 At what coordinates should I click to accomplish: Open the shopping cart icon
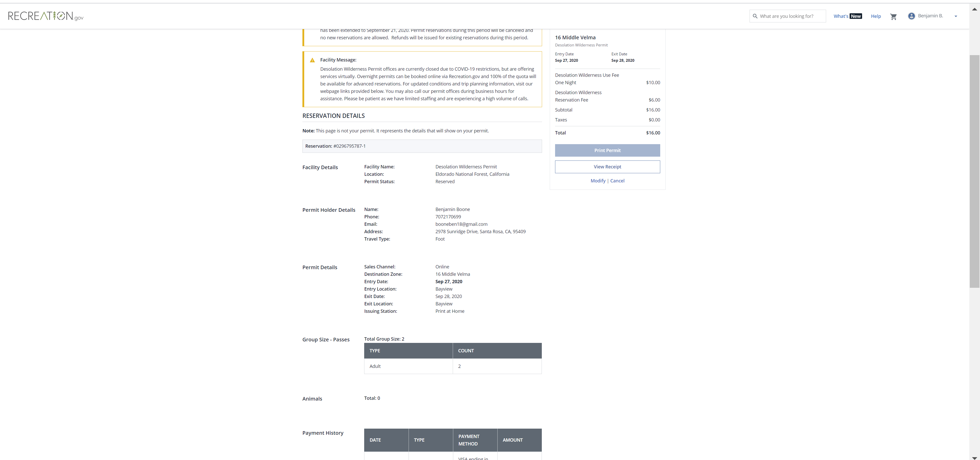click(893, 16)
